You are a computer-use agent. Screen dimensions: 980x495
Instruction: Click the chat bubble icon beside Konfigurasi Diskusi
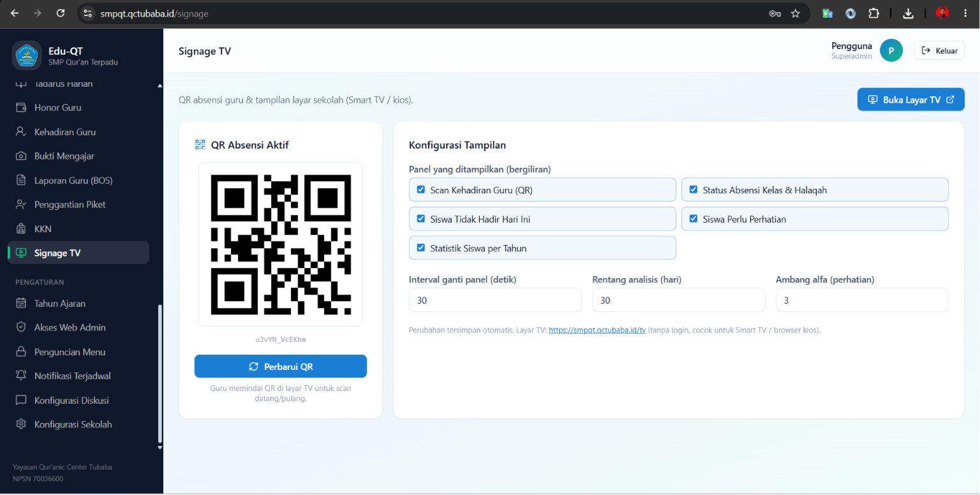tap(21, 400)
